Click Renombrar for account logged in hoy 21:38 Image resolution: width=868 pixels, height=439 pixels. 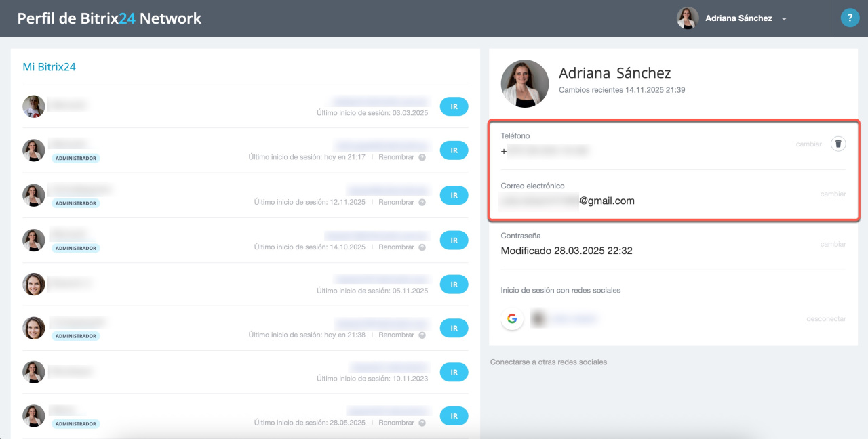pos(396,335)
